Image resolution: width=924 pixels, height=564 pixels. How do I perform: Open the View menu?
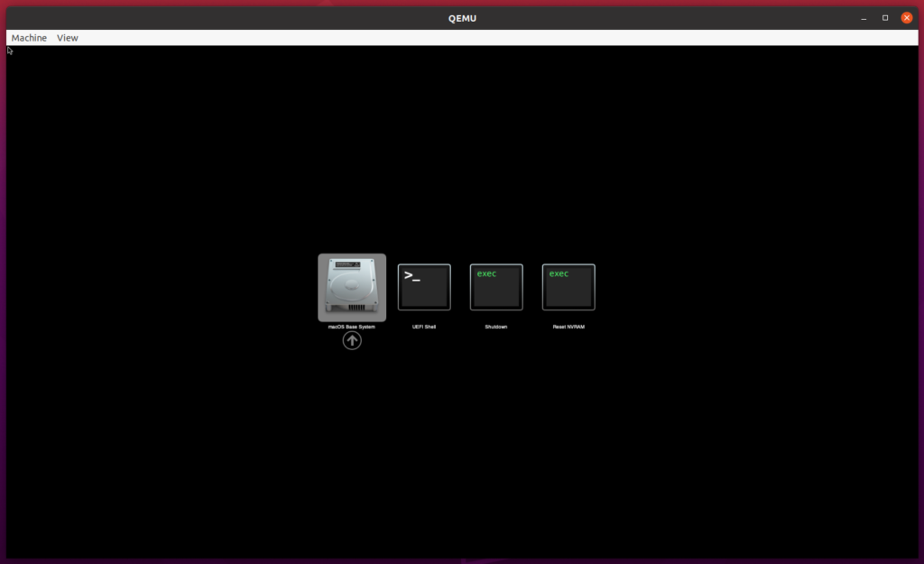click(67, 37)
